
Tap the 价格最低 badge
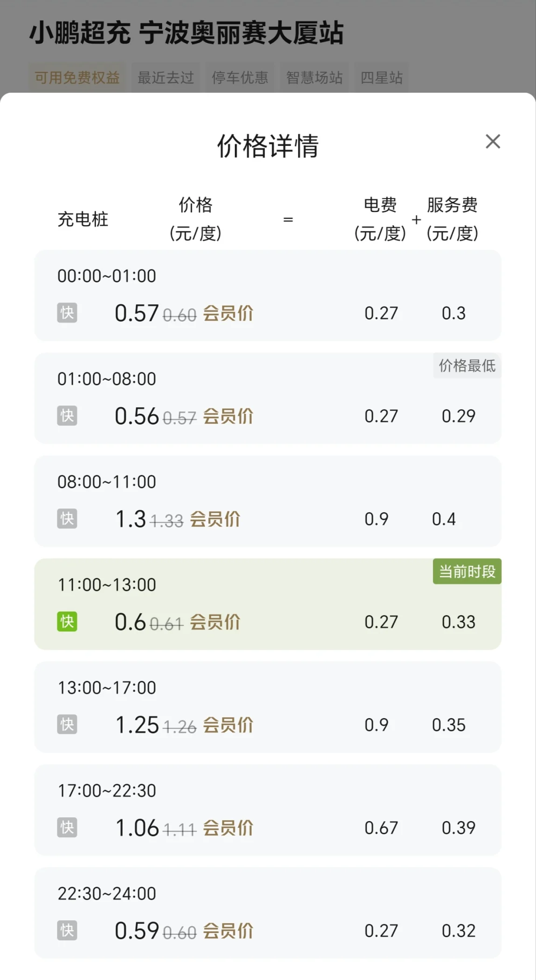[467, 365]
